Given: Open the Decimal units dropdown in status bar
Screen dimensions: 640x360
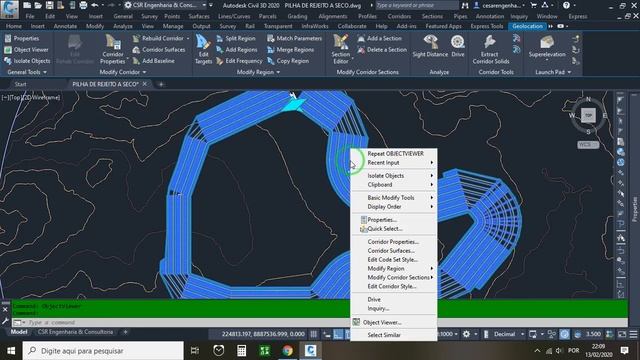Looking at the screenshot, I should coord(509,334).
